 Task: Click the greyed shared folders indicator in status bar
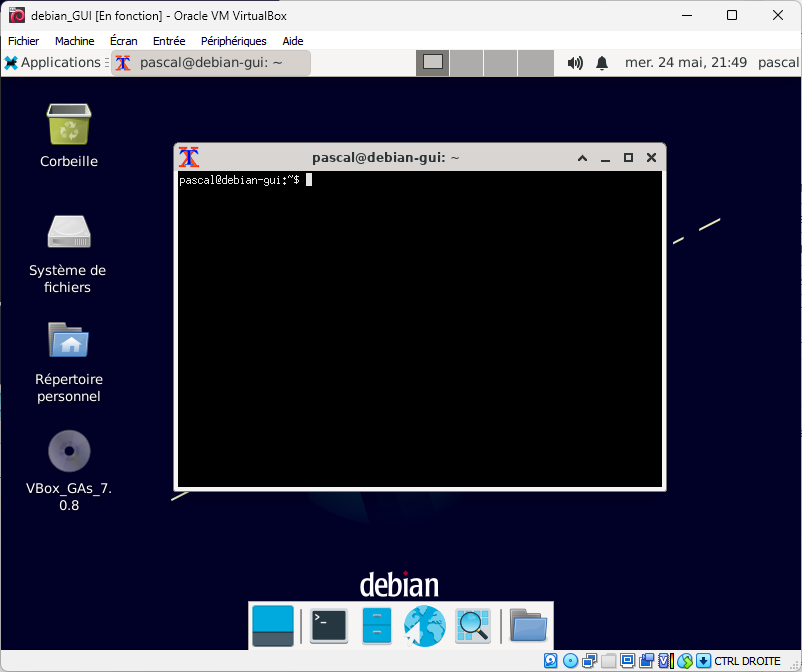608,661
